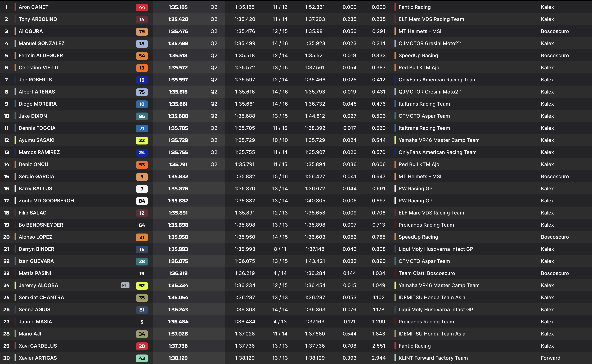Image resolution: width=592 pixels, height=364 pixels.
Task: Click Somkiat Chantra's bold time 1:36.054
Action: (178, 298)
